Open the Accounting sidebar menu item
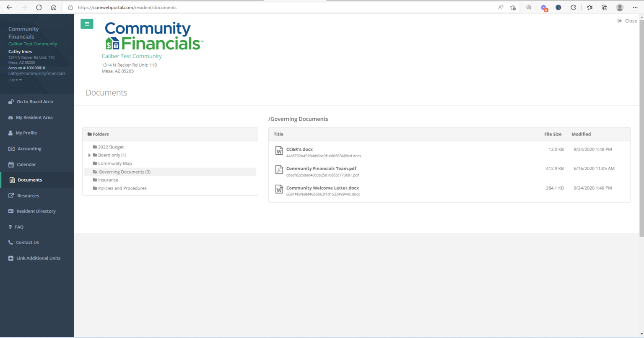Image resolution: width=644 pixels, height=338 pixels. pyautogui.click(x=29, y=149)
